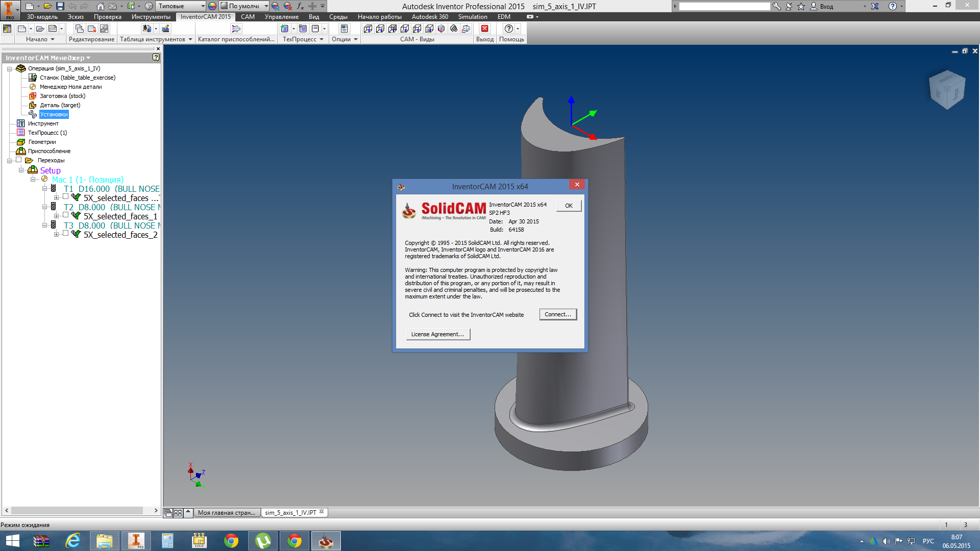Click the Вход sign-in link
The image size is (980, 551).
pos(826,7)
